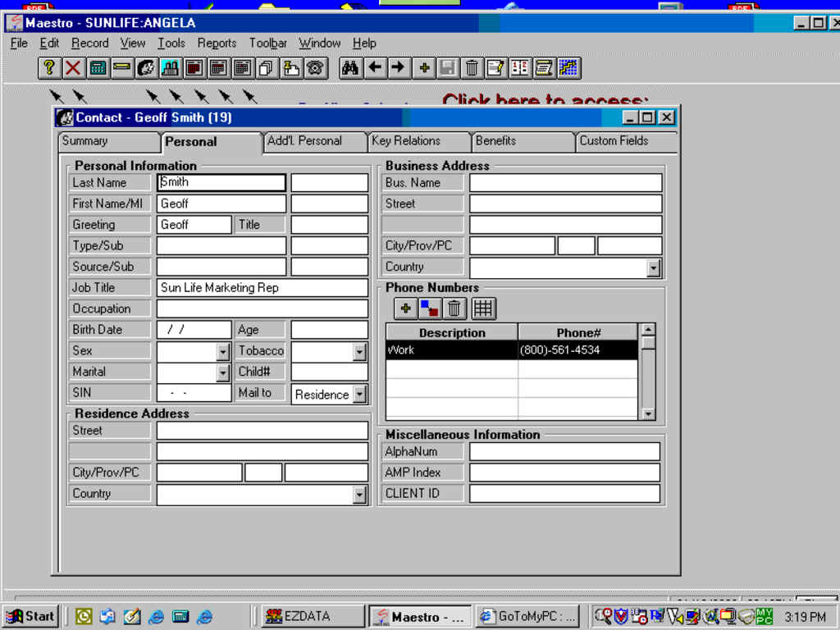Click the red grid calendar icon
Viewport: 840px width, 630px height.
pos(194,68)
